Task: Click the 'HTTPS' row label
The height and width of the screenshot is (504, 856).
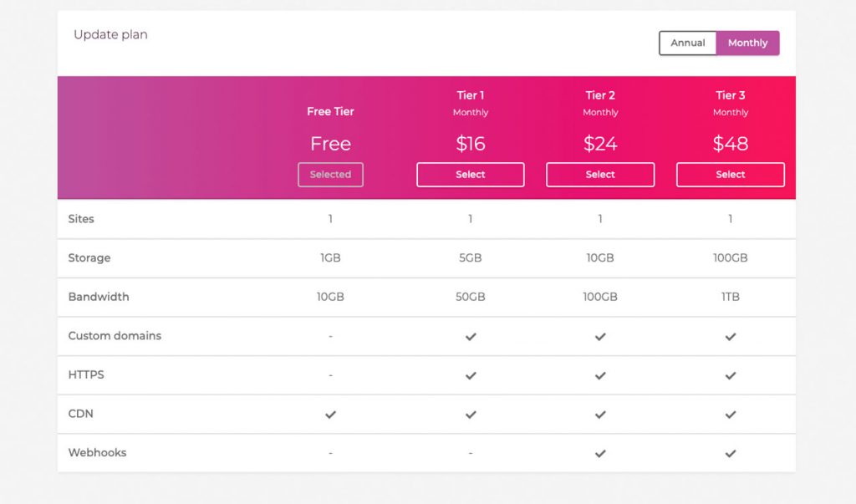Action: pyautogui.click(x=86, y=374)
